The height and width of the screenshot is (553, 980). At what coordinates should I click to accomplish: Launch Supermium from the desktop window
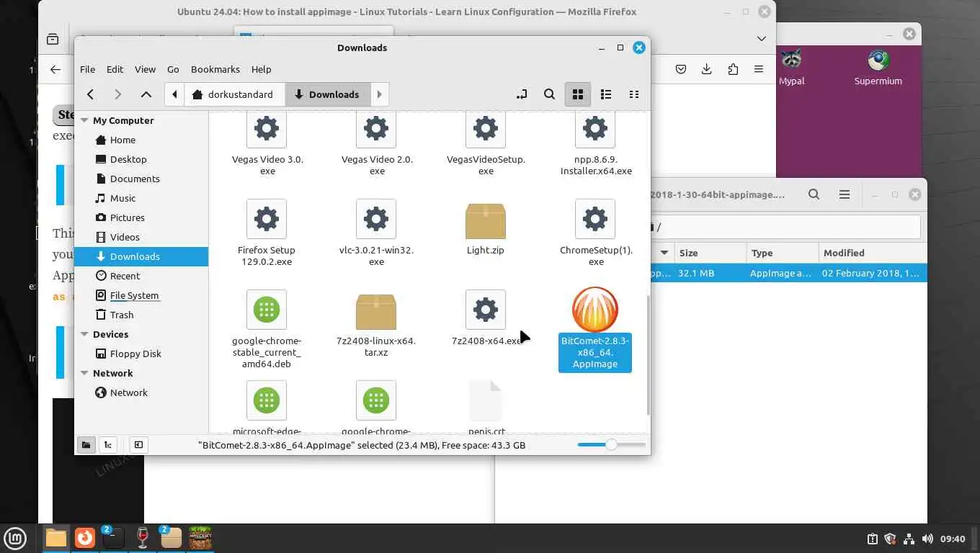point(878,68)
